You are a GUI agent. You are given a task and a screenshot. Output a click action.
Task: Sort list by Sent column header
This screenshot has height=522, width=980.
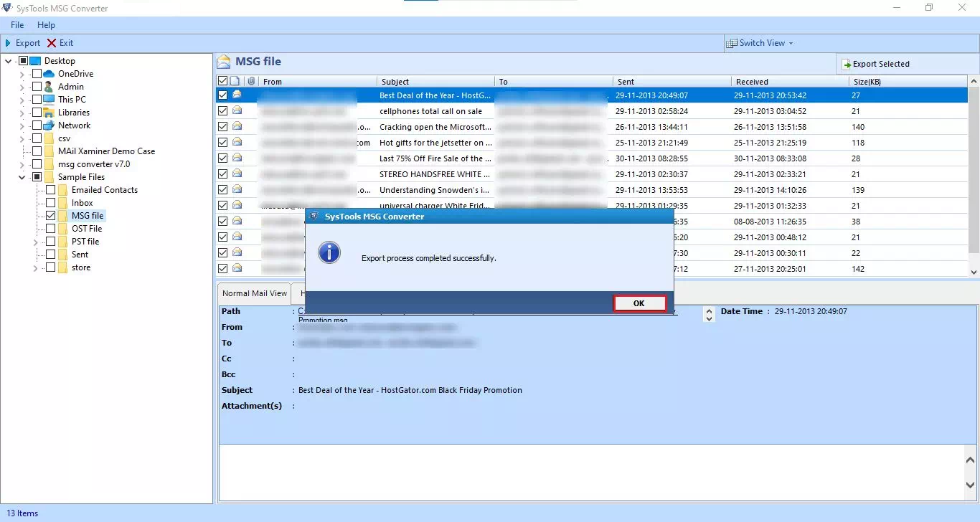672,82
